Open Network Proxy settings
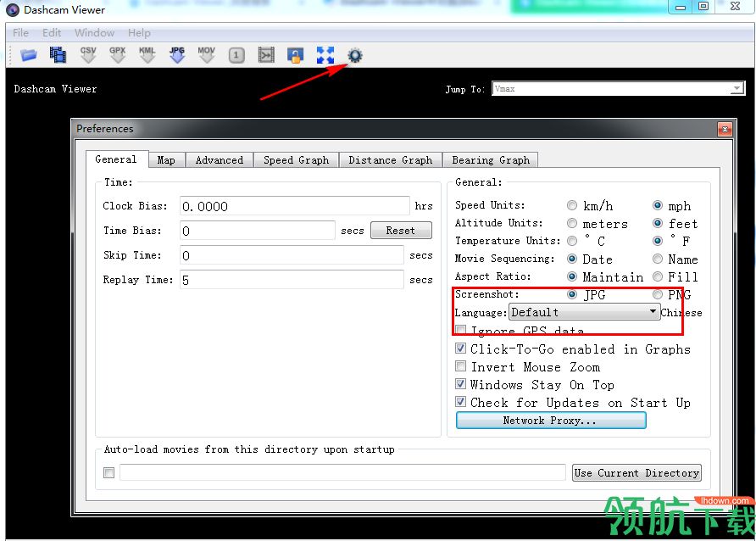This screenshot has width=756, height=541. click(x=550, y=421)
